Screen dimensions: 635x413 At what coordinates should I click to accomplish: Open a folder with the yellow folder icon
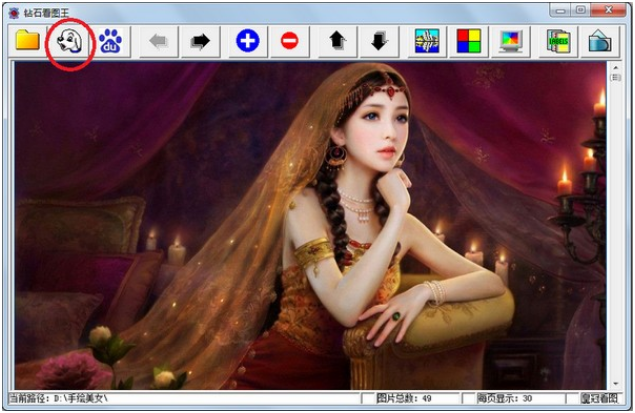[27, 41]
